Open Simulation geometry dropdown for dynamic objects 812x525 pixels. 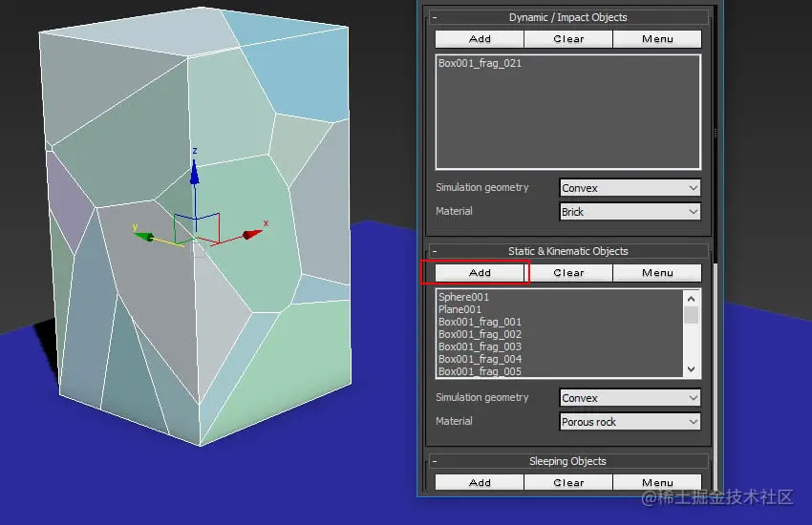pos(630,188)
